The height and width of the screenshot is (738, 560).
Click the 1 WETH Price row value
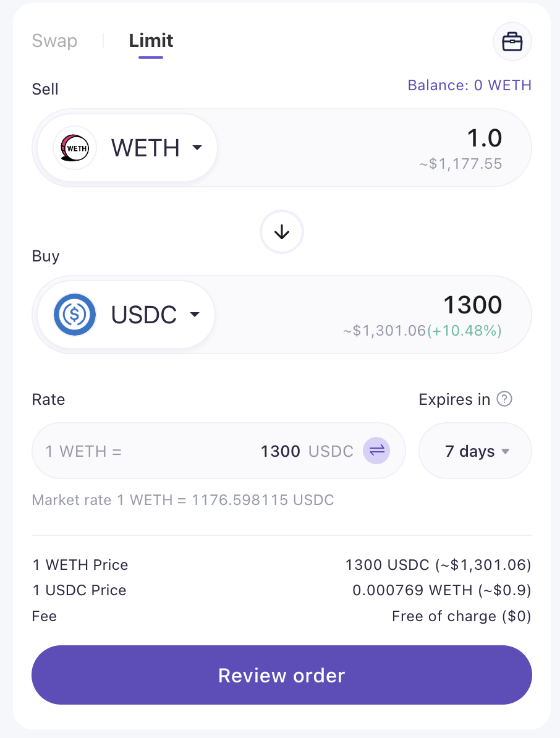(438, 565)
